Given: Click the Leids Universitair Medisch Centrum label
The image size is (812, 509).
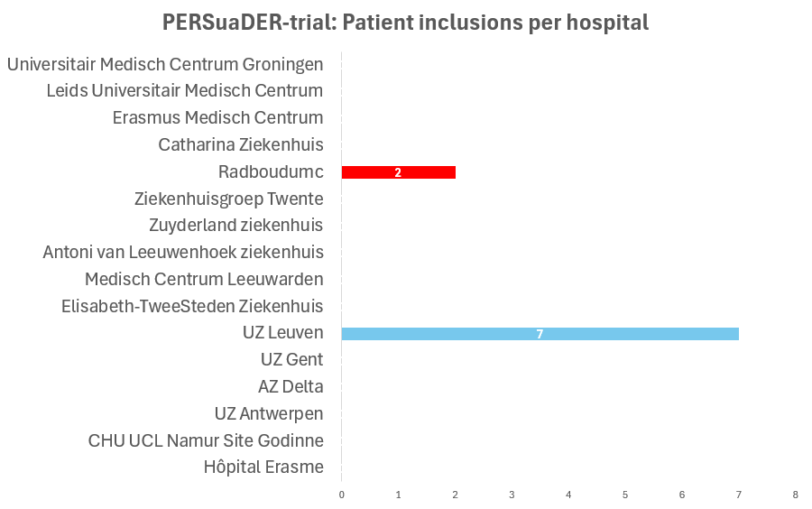Looking at the screenshot, I should pos(185,91).
